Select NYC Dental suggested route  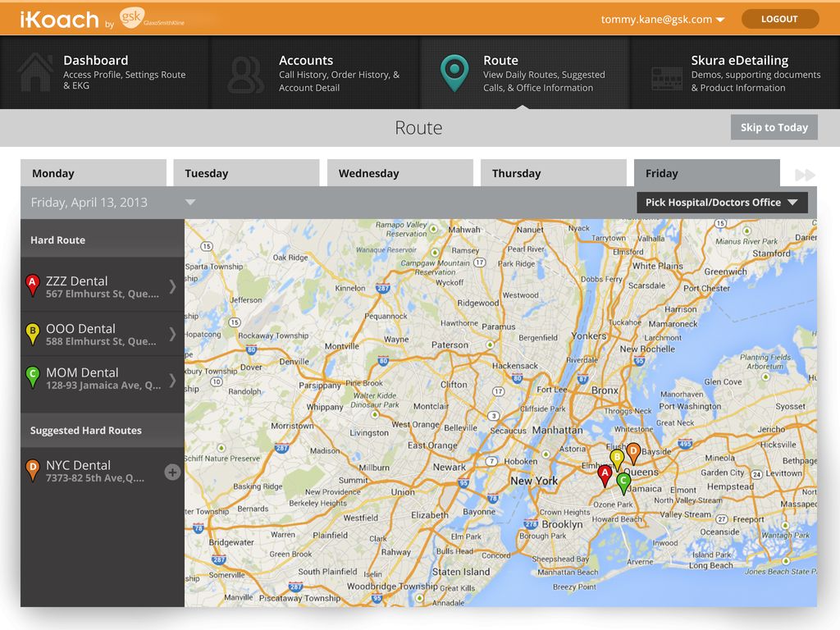pos(103,471)
